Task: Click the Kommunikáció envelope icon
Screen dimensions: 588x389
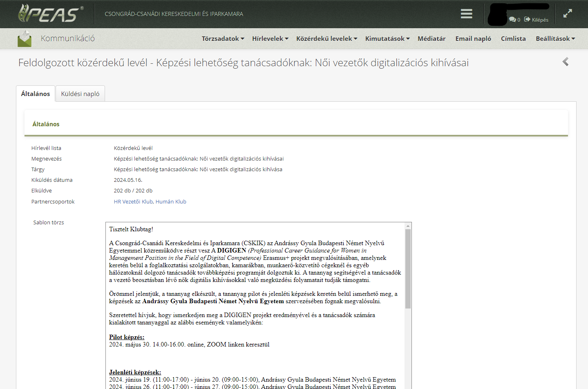Action: [x=25, y=38]
